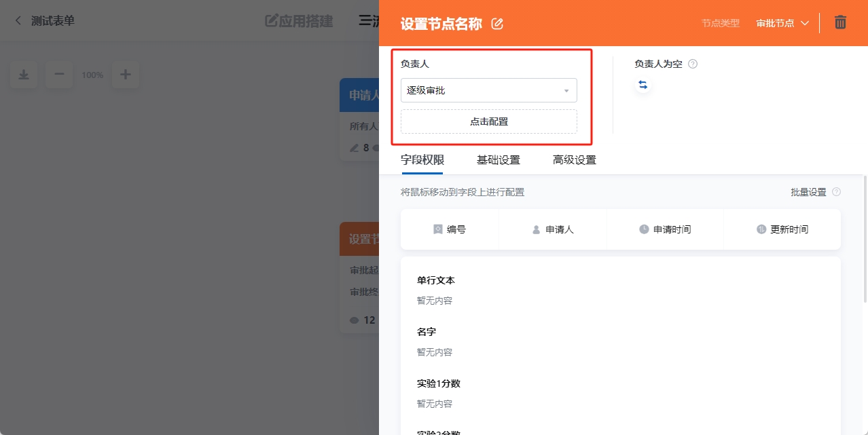Click the pencil icon beside 设置节点名称

[496, 23]
